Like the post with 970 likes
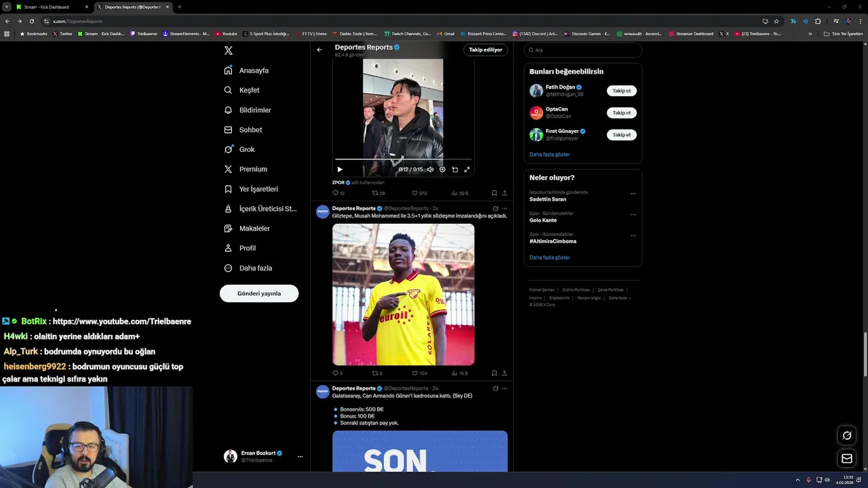Viewport: 868px width, 488px height. pos(419,193)
